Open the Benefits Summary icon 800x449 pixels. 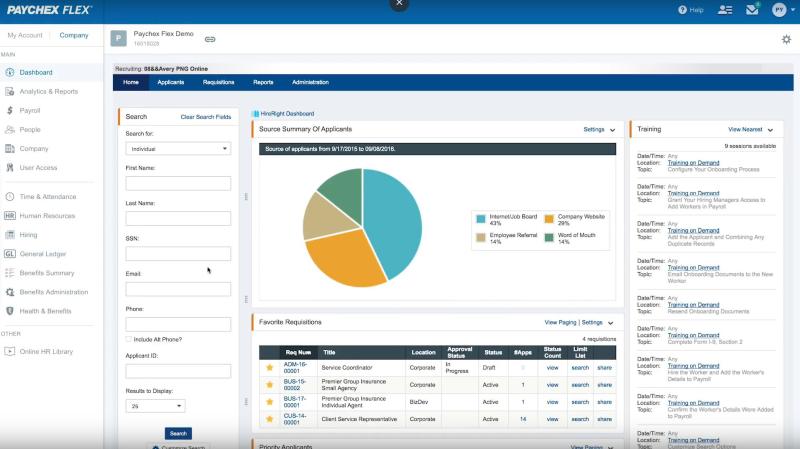pyautogui.click(x=10, y=273)
